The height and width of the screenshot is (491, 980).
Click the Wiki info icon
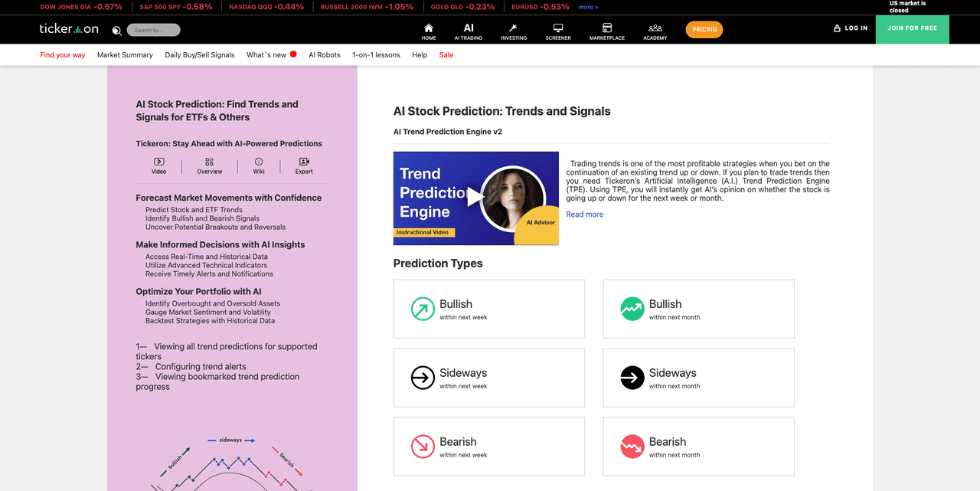click(x=259, y=162)
